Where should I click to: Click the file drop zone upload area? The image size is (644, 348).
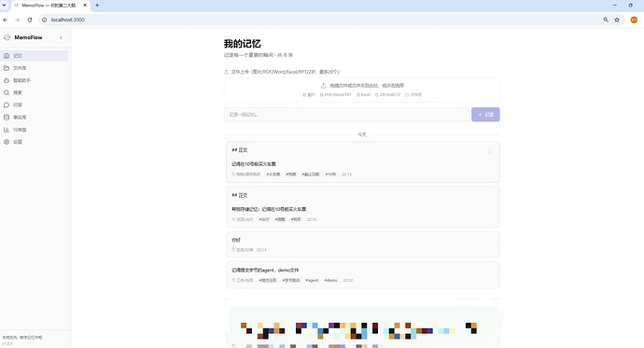362,90
